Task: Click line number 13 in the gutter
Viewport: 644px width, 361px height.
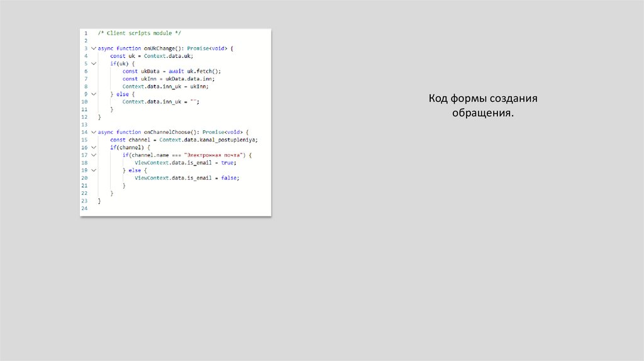Action: pos(85,125)
